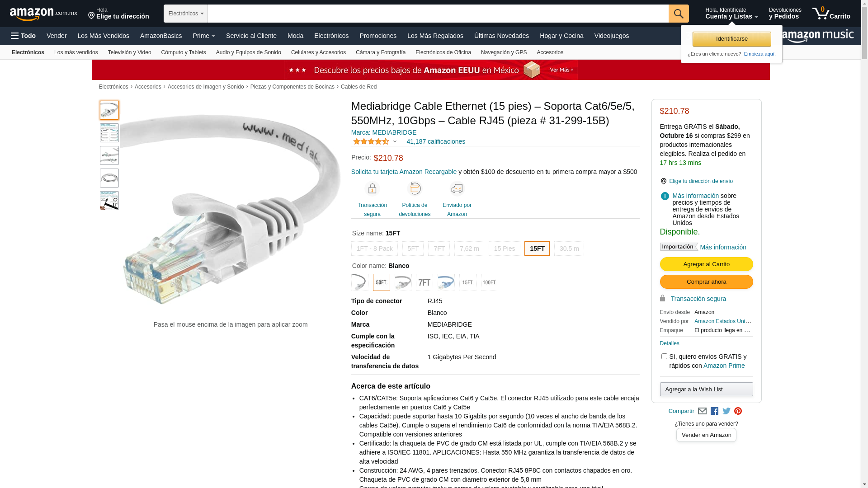
Task: Select the blue cable color swatch
Action: click(x=446, y=282)
